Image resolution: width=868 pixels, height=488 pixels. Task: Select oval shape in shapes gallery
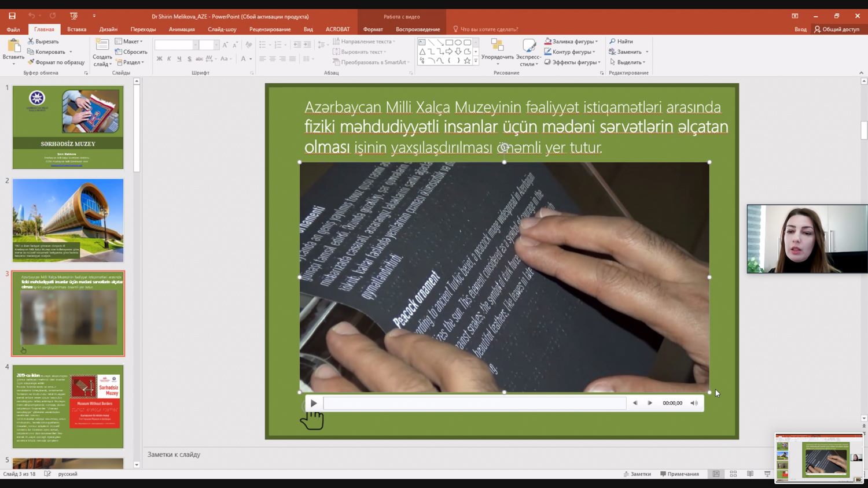pos(458,42)
